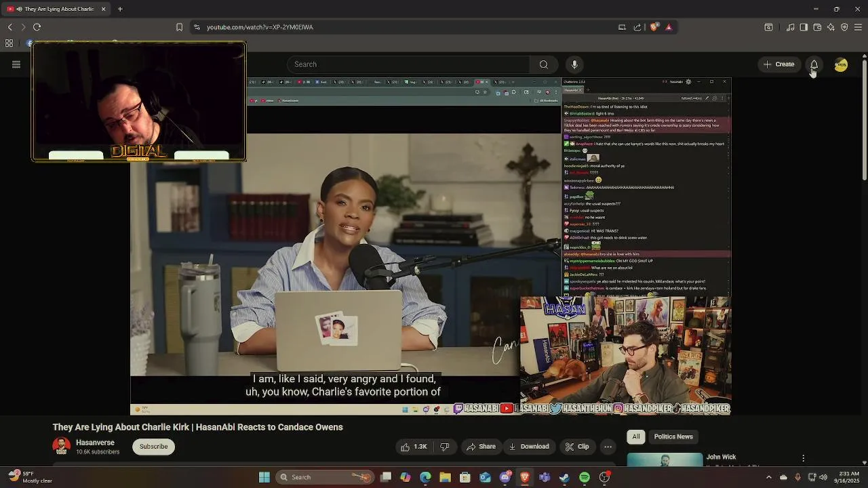Screen dimensions: 868x488
Task: Click the Brave Shields lion icon
Action: click(654, 27)
